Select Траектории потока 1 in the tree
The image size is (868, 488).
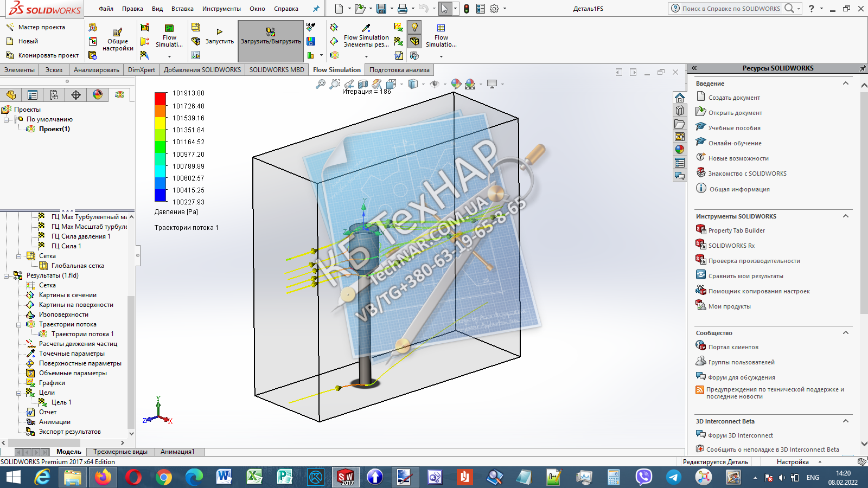pyautogui.click(x=82, y=334)
